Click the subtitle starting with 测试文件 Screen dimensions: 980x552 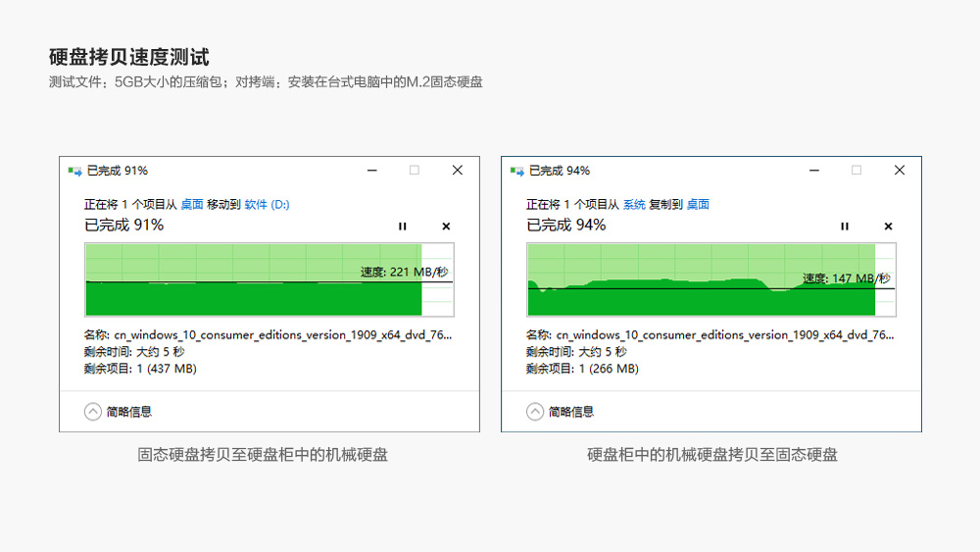tap(266, 82)
